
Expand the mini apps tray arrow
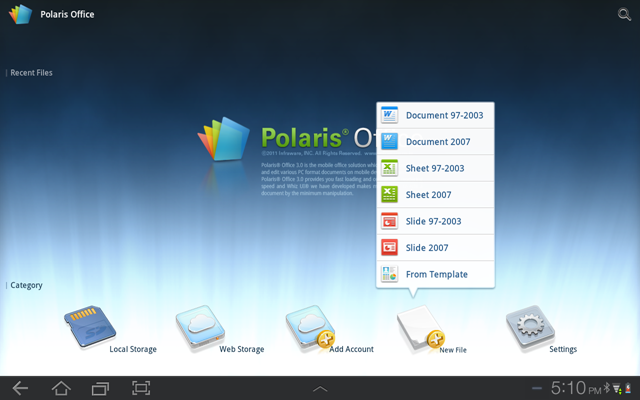coord(320,389)
